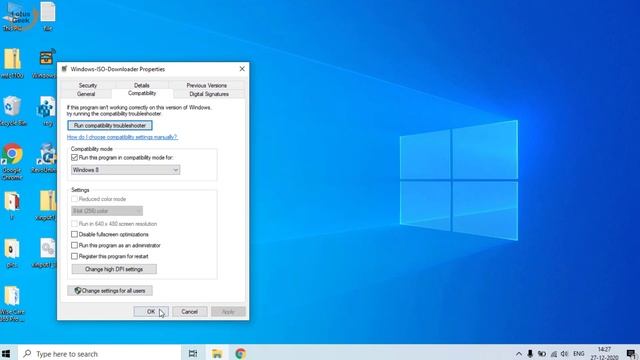The image size is (640, 360).
Task: Switch to the Digital Signatures tab
Action: pos(209,94)
